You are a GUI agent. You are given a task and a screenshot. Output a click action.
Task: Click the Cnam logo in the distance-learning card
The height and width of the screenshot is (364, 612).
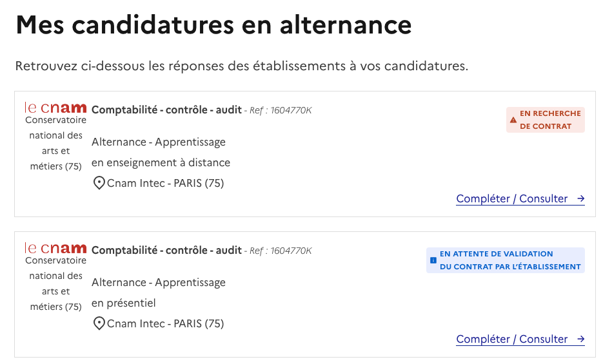[55, 108]
